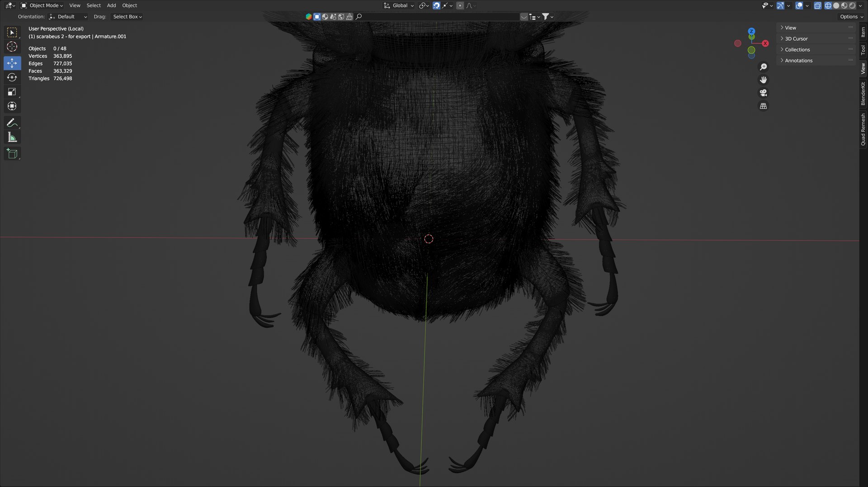Activate the Rotate tool

click(12, 77)
